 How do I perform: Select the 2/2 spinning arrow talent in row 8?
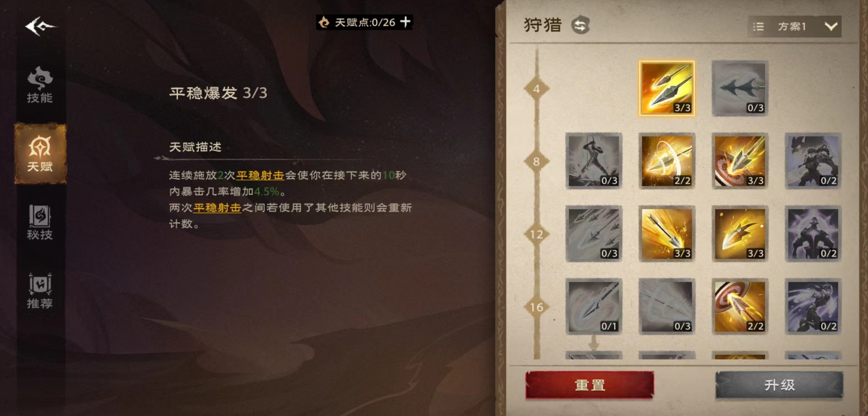coord(667,161)
